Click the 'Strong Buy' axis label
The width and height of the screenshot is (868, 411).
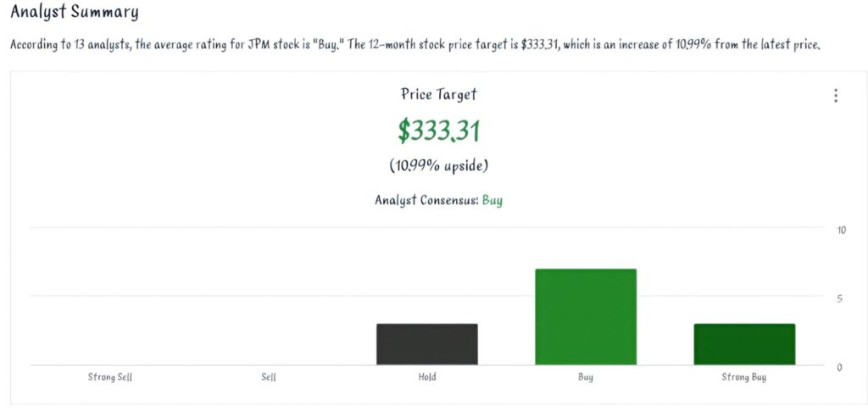click(x=744, y=376)
